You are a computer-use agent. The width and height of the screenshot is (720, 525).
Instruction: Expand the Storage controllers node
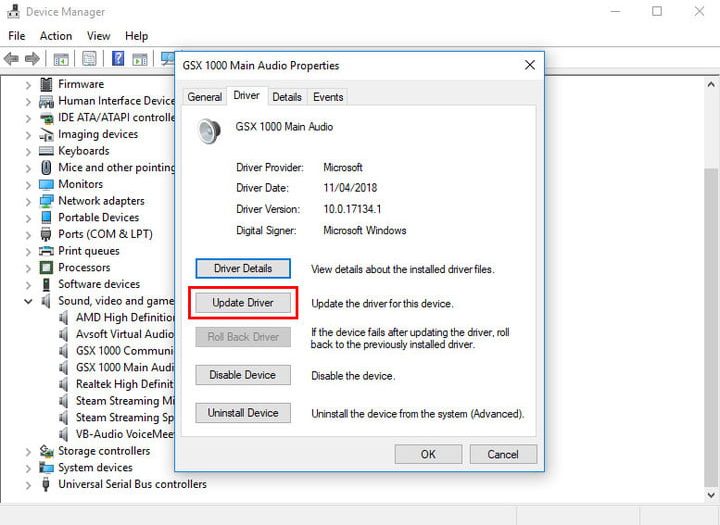28,451
